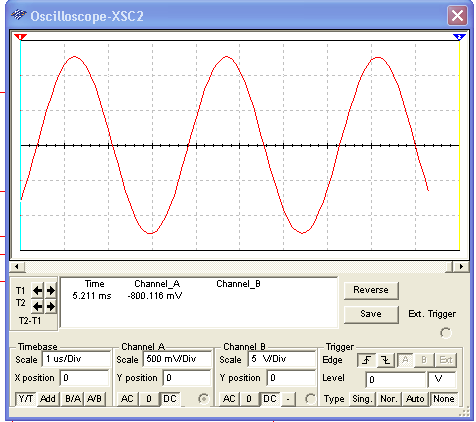Shift cursor T2 left arrow

tap(37, 306)
